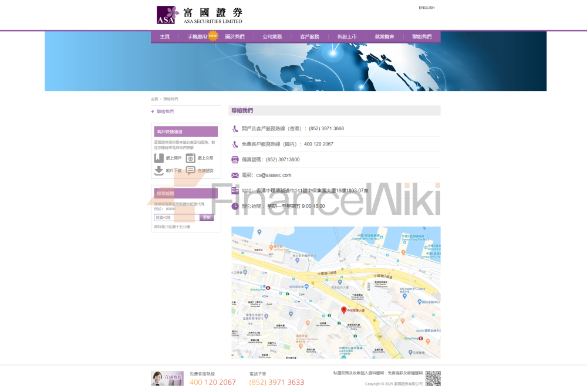Viewport: 587px width, 392px height.
Task: Click the fax printer icon
Action: (x=235, y=160)
